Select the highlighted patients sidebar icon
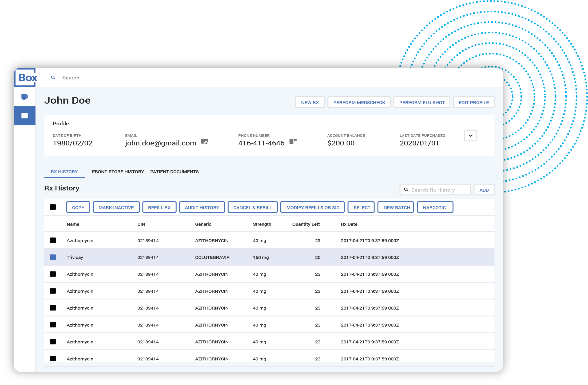588x385 pixels. point(24,116)
